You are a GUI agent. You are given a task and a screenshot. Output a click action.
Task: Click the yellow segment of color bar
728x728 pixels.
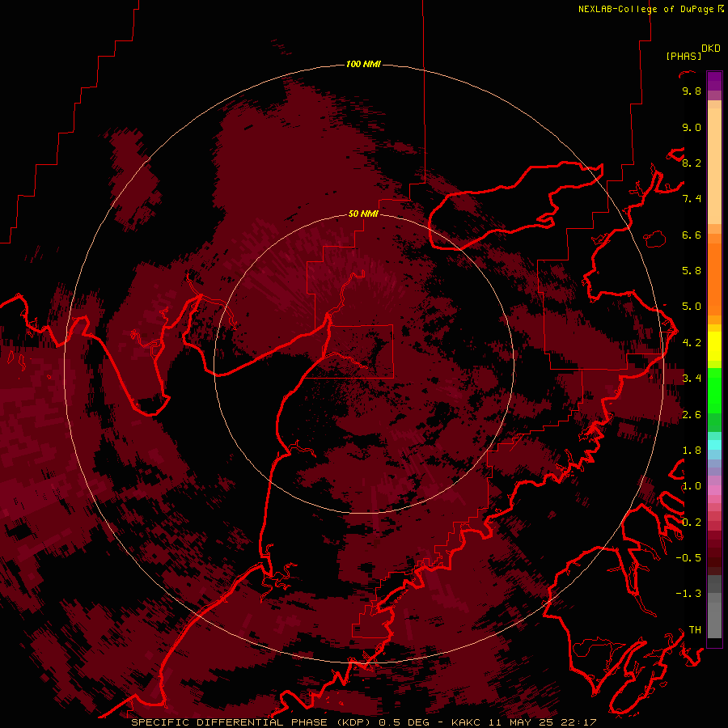tap(714, 346)
